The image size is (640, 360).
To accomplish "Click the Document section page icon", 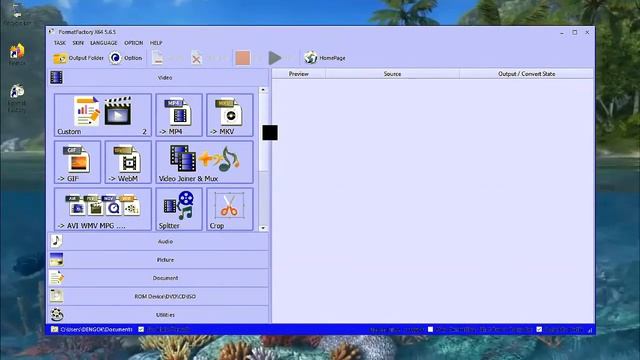I will click(x=56, y=278).
